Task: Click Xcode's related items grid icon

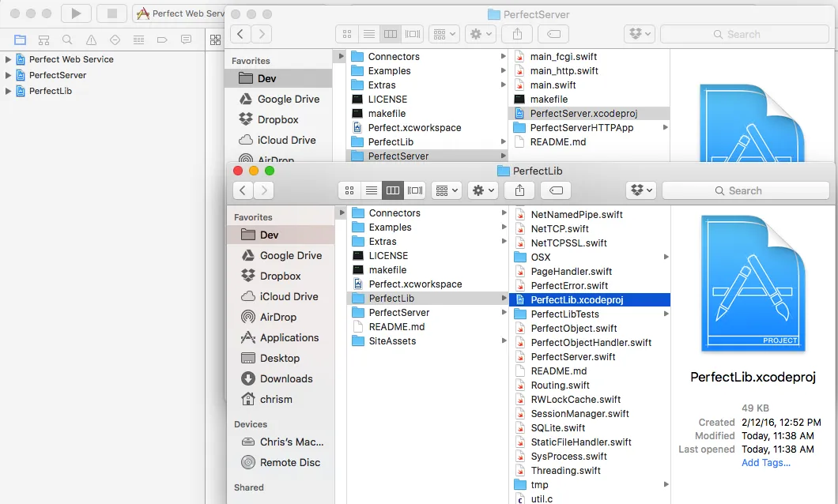Action: point(215,39)
